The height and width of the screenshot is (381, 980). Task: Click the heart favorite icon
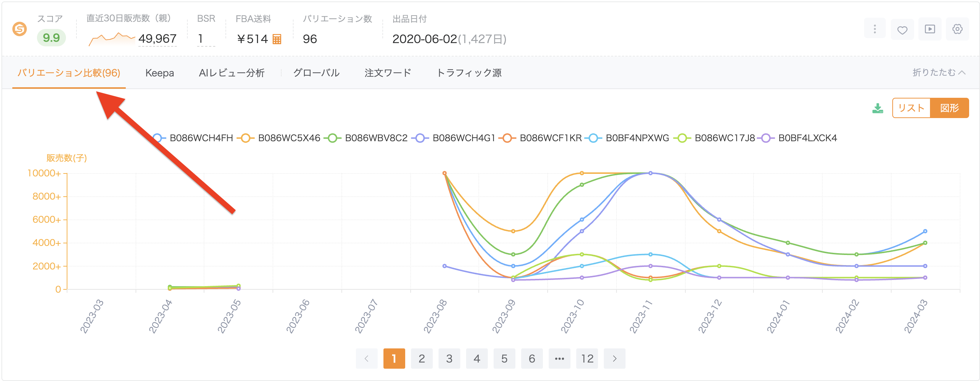click(x=902, y=29)
